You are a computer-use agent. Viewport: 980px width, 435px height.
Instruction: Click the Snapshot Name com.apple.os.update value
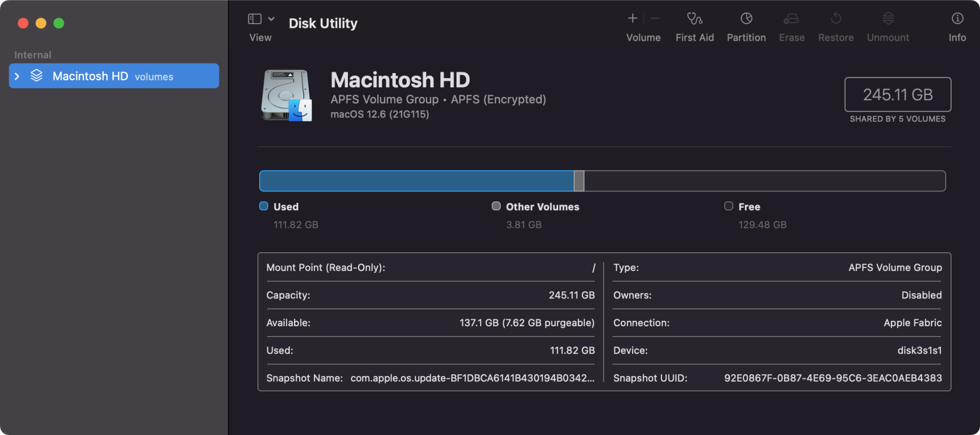(x=472, y=378)
